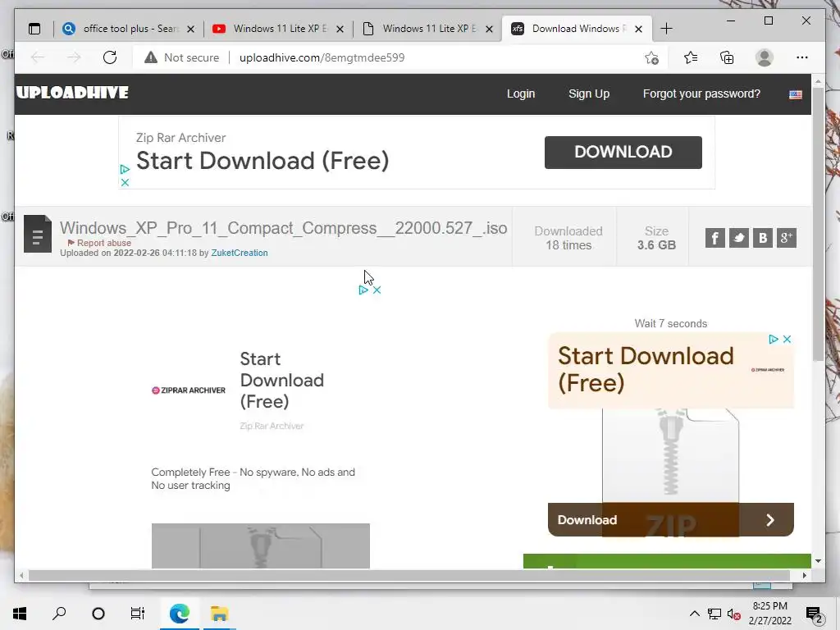Click the horizontal scrollbar right arrow

[x=804, y=575]
